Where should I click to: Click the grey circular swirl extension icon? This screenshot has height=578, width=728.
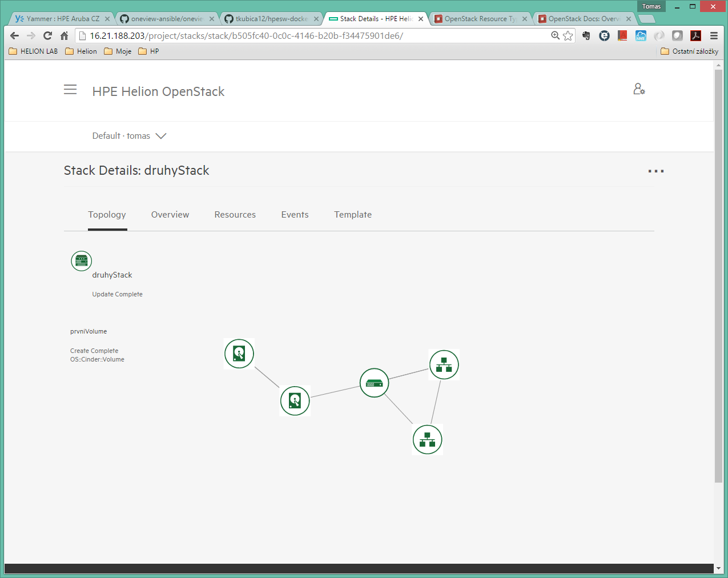coord(659,35)
